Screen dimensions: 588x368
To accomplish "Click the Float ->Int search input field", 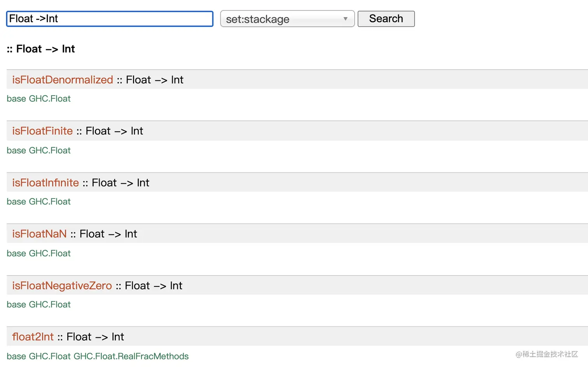I will [110, 19].
